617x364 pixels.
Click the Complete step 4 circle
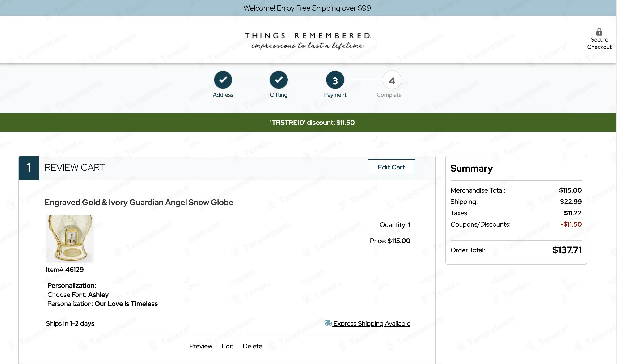coord(392,80)
